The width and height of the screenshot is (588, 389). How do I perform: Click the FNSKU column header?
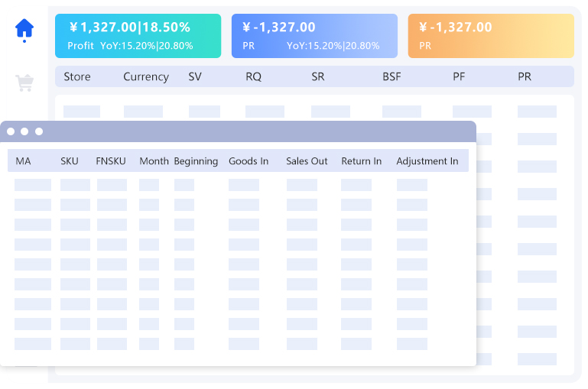pos(110,161)
